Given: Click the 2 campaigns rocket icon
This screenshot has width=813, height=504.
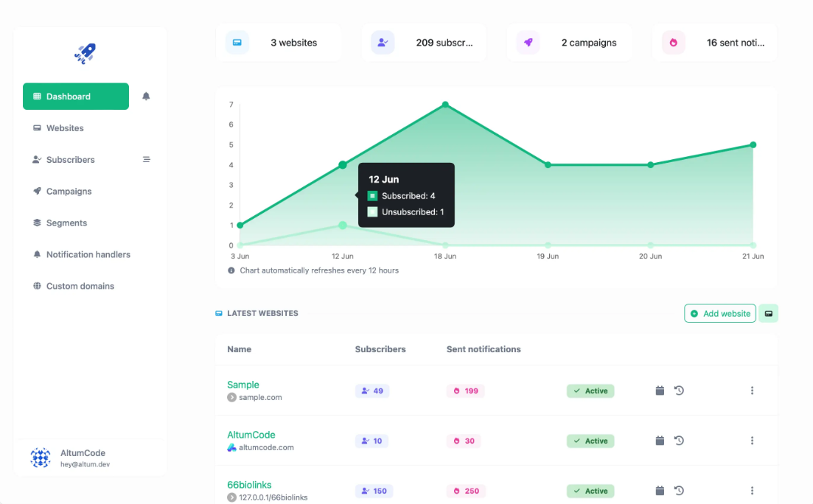Looking at the screenshot, I should tap(528, 43).
